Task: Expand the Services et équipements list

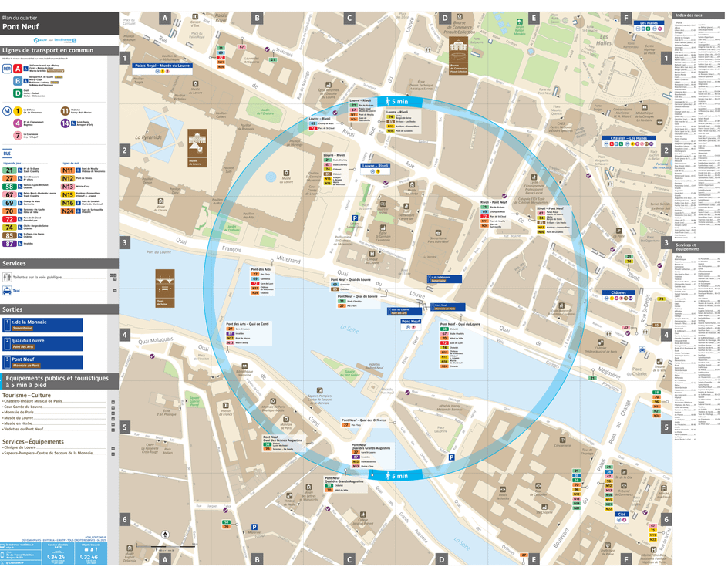Action: pos(687,246)
